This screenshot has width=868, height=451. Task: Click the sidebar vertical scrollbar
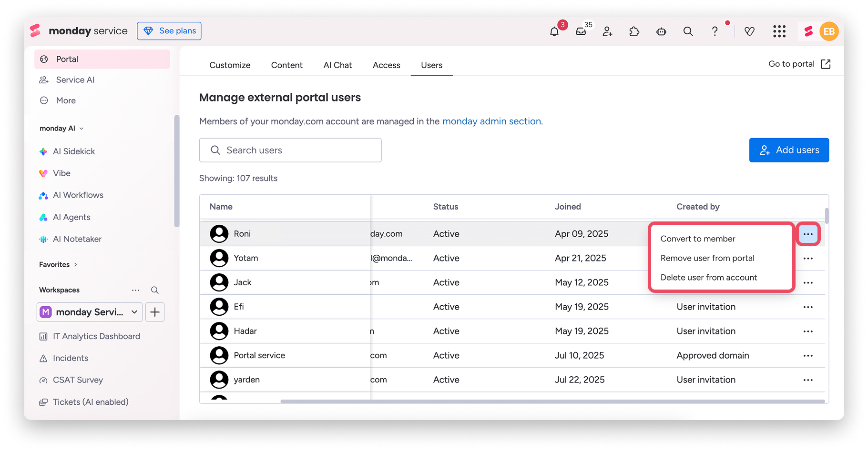pos(177,171)
